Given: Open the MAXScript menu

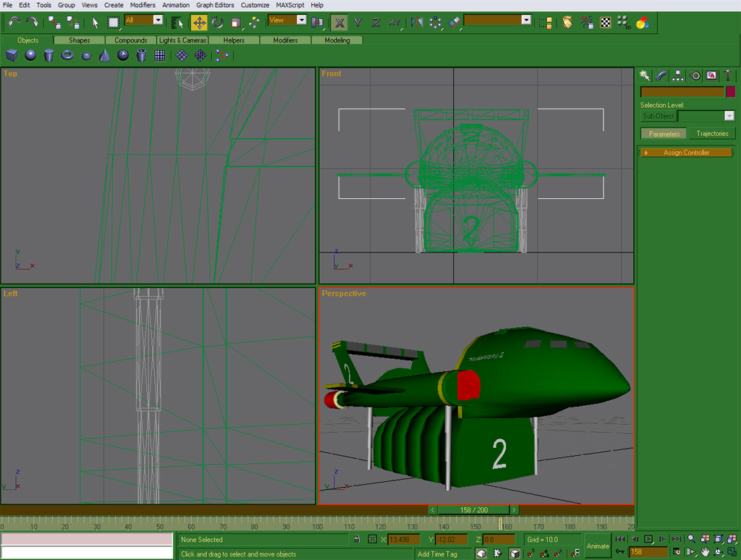Looking at the screenshot, I should [290, 5].
